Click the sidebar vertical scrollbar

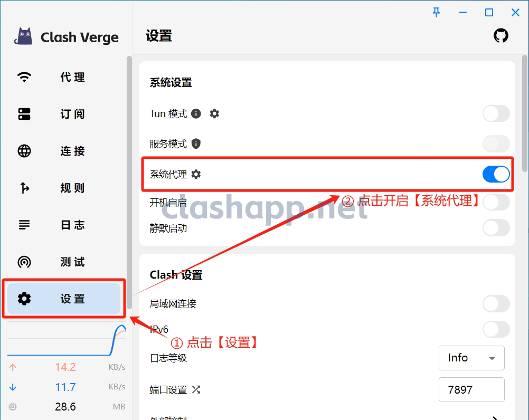pyautogui.click(x=129, y=182)
